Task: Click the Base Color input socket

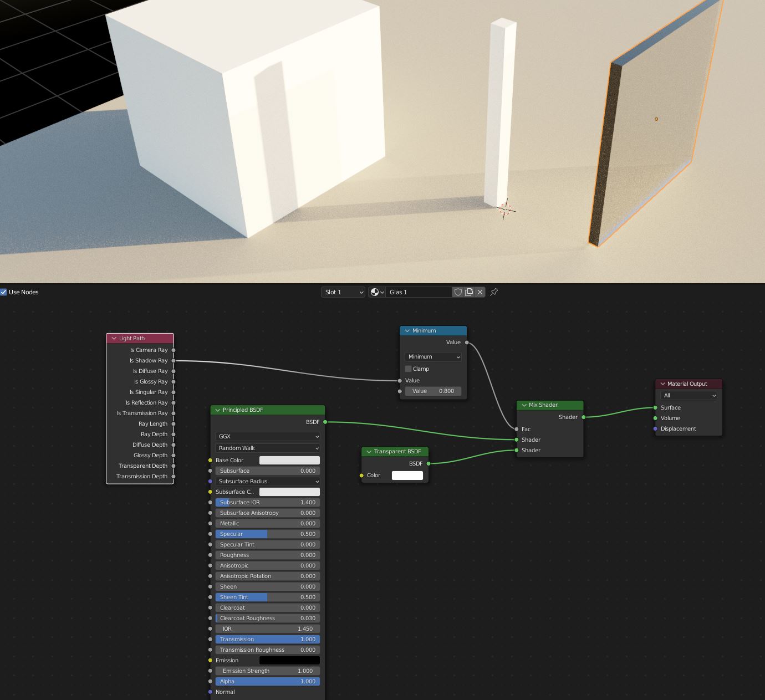Action: coord(210,461)
